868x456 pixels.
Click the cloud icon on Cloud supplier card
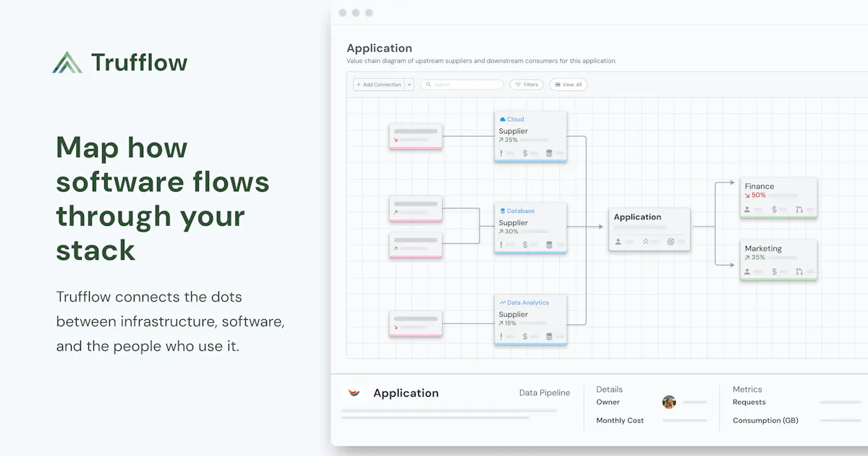tap(503, 119)
